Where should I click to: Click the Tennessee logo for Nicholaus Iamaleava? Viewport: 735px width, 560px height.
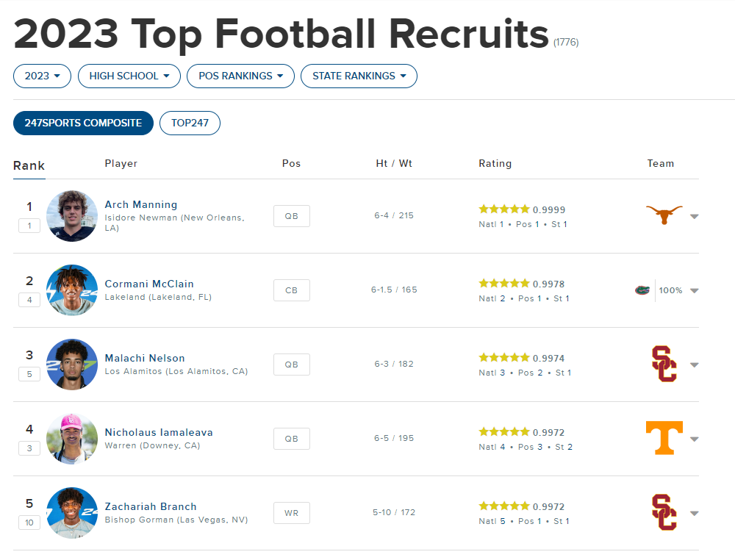click(664, 438)
